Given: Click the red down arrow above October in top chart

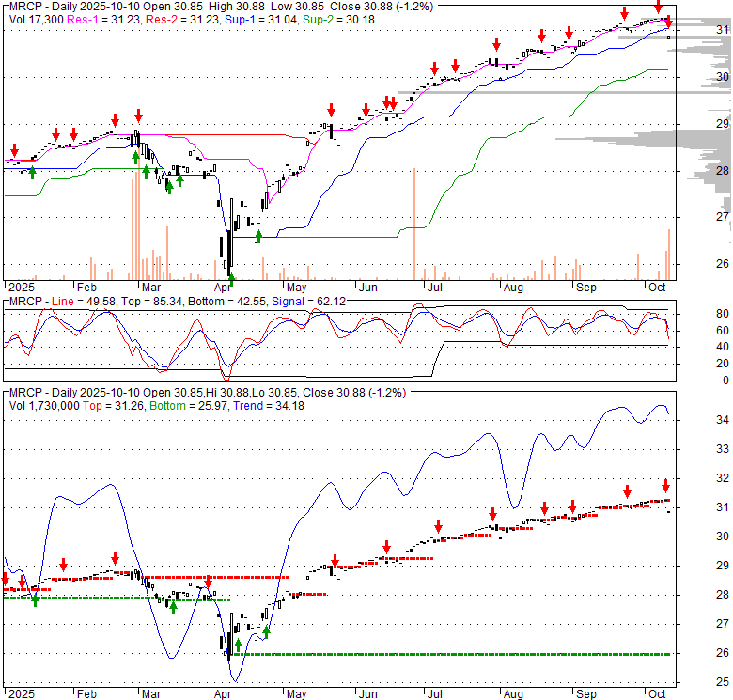Looking at the screenshot, I should pyautogui.click(x=658, y=8).
